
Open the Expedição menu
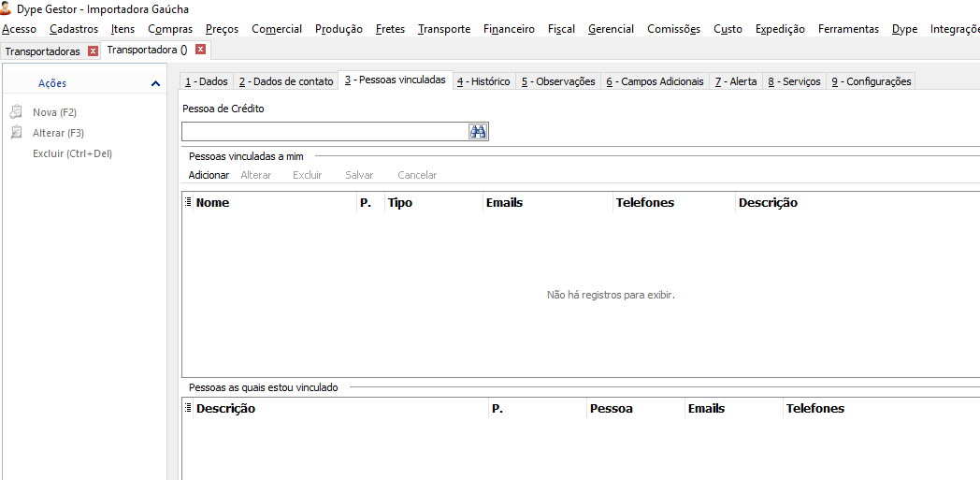coord(780,29)
